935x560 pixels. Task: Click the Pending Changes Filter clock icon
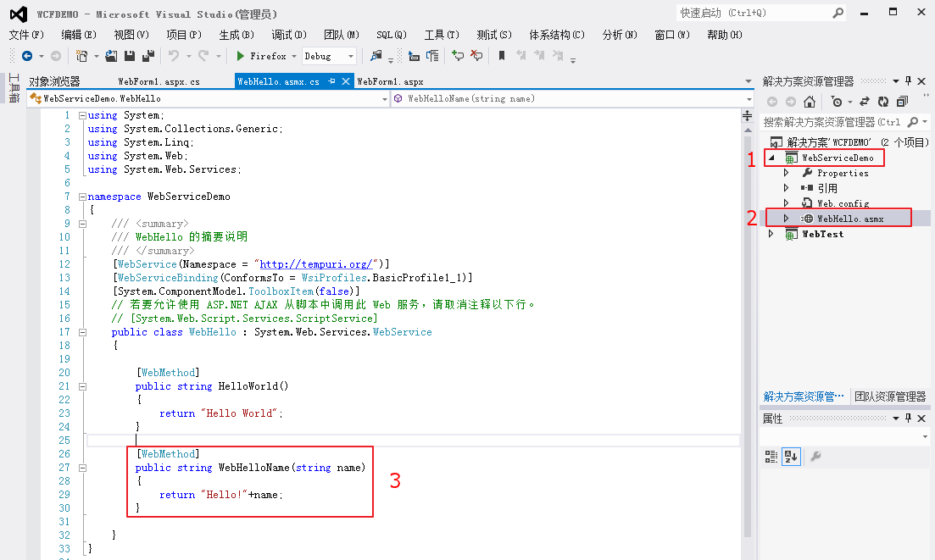click(x=837, y=102)
